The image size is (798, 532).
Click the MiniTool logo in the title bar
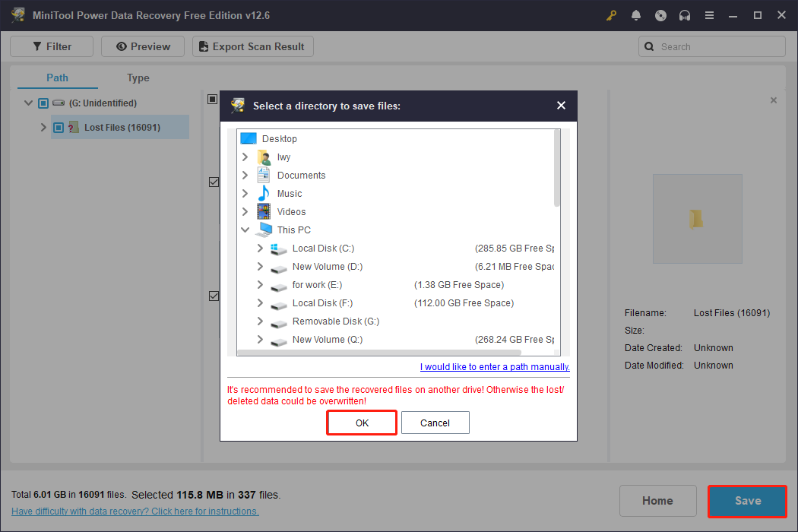pyautogui.click(x=17, y=14)
